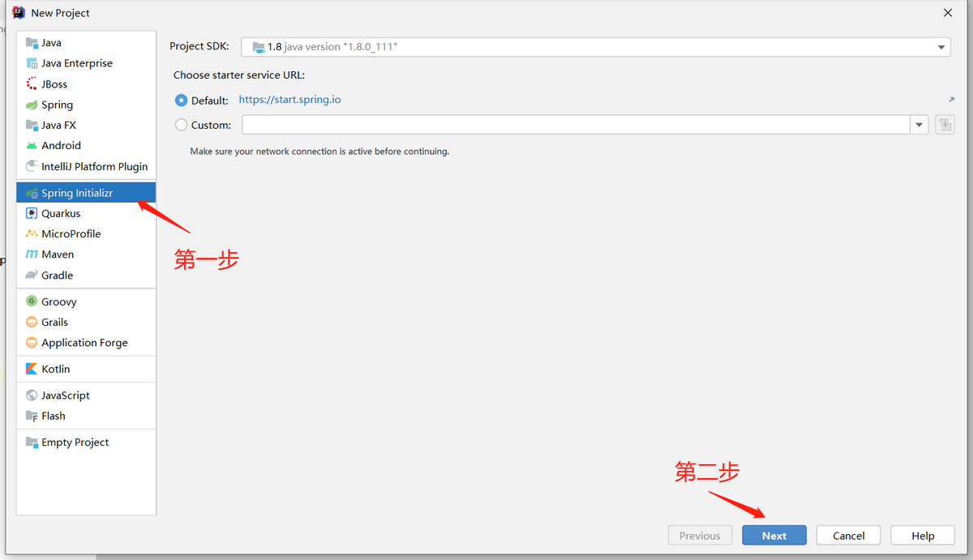Screen dimensions: 973x560
Task: Click the Gradle elephant icon
Action: (x=32, y=276)
